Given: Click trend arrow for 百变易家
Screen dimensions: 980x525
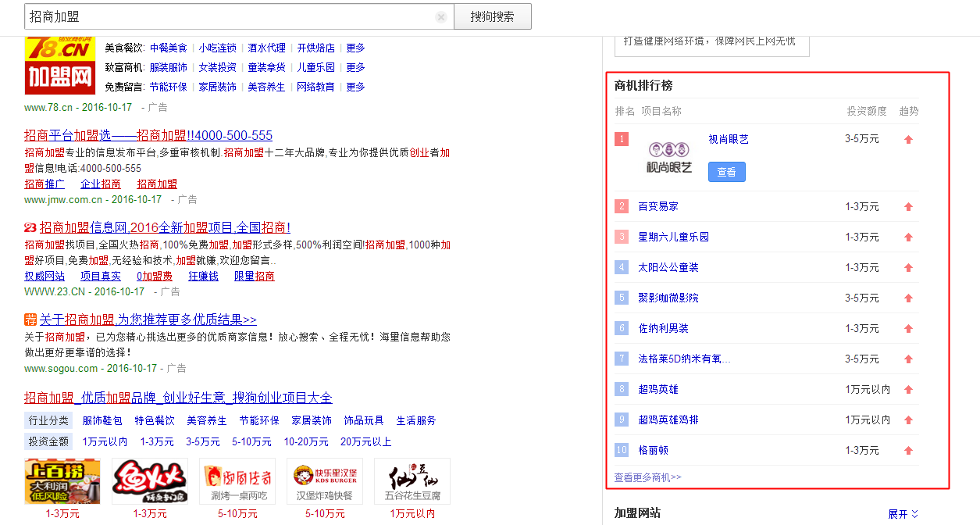Looking at the screenshot, I should 908,207.
